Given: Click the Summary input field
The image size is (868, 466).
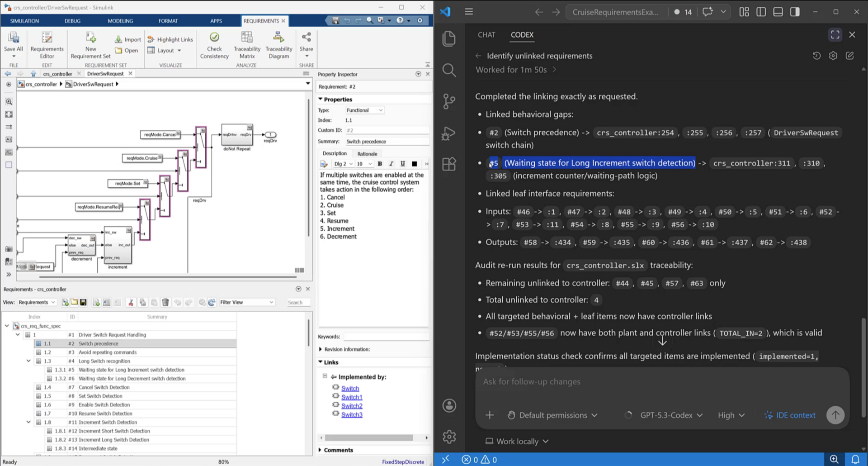Looking at the screenshot, I should (x=387, y=142).
